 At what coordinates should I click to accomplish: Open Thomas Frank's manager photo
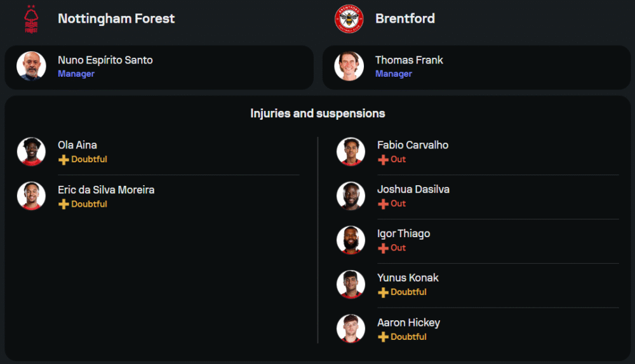point(349,67)
